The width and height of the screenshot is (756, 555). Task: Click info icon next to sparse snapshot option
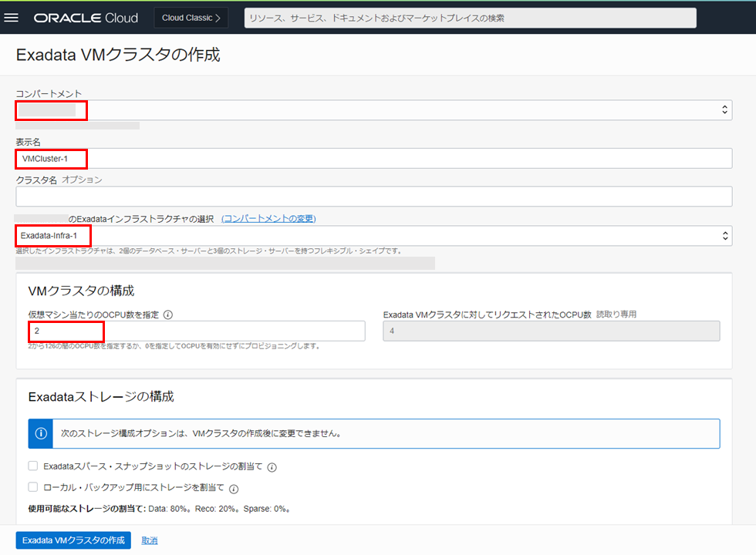(x=272, y=466)
